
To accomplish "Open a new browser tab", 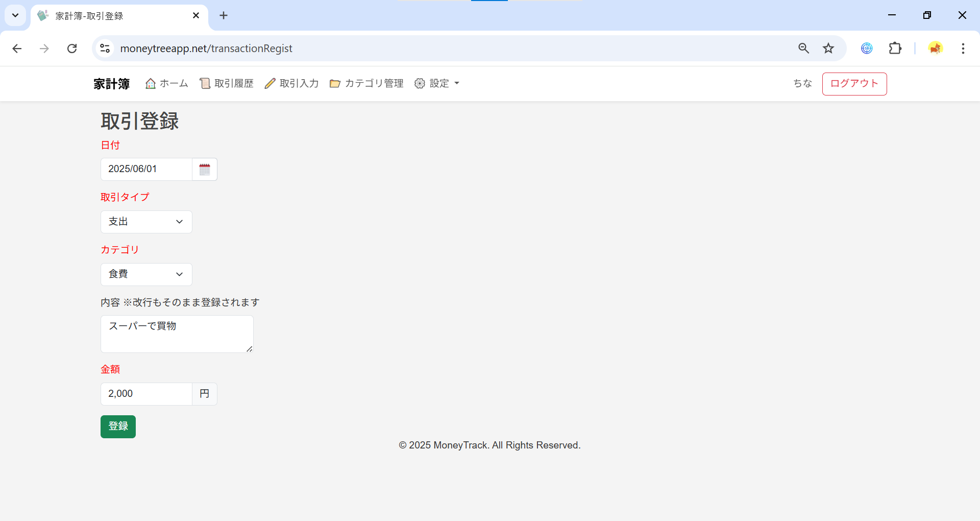I will click(224, 16).
